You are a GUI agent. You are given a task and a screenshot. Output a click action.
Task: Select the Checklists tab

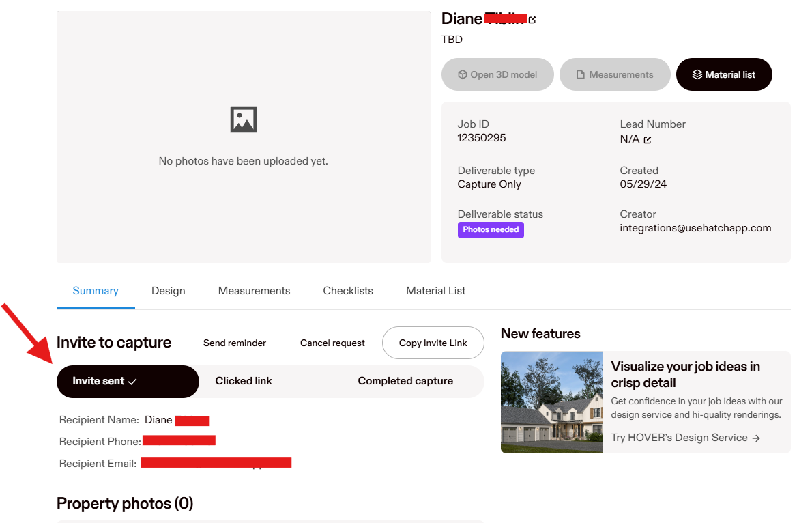click(x=348, y=291)
